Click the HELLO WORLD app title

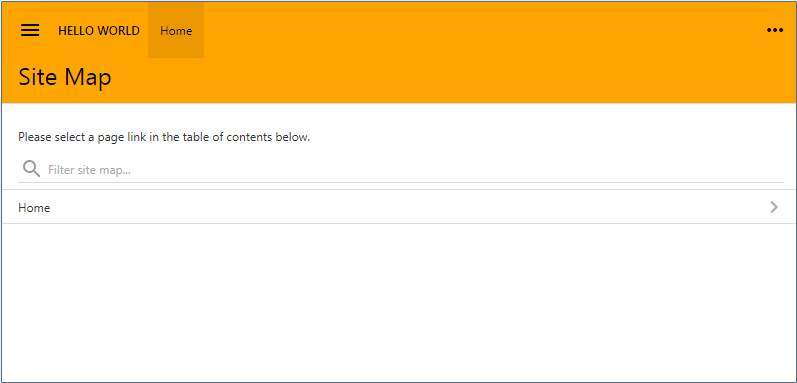(99, 30)
